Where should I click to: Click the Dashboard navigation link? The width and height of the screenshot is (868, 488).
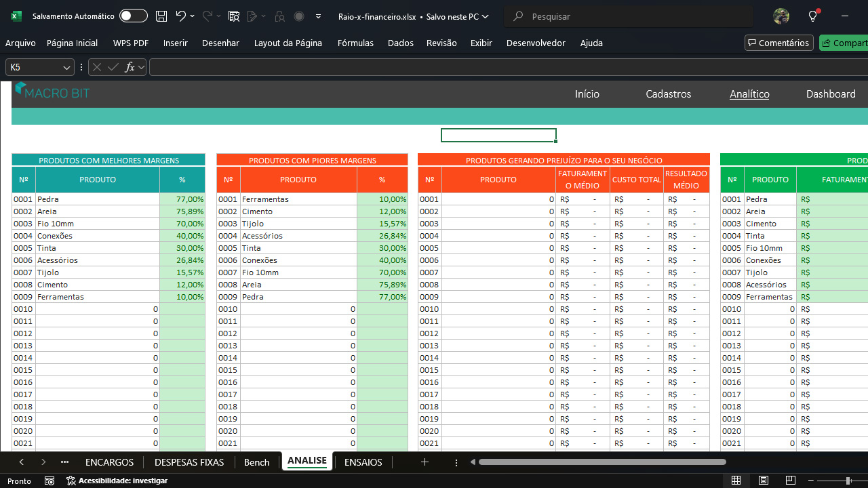coord(831,94)
